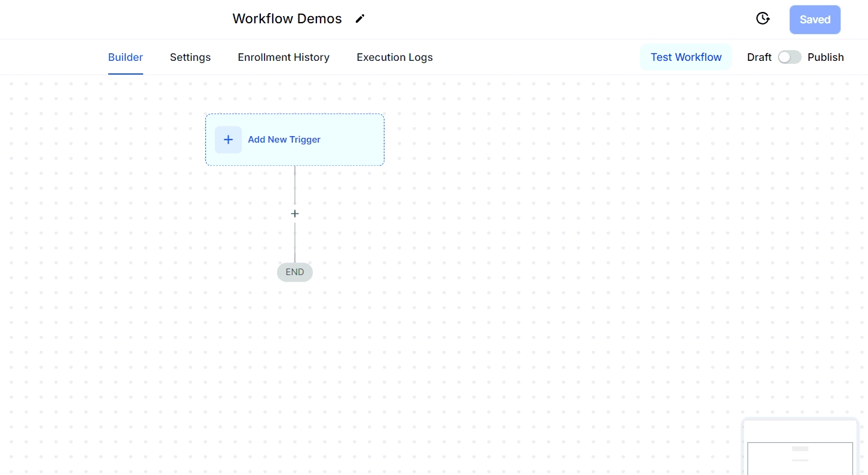View the Execution Logs tab

[x=395, y=57]
